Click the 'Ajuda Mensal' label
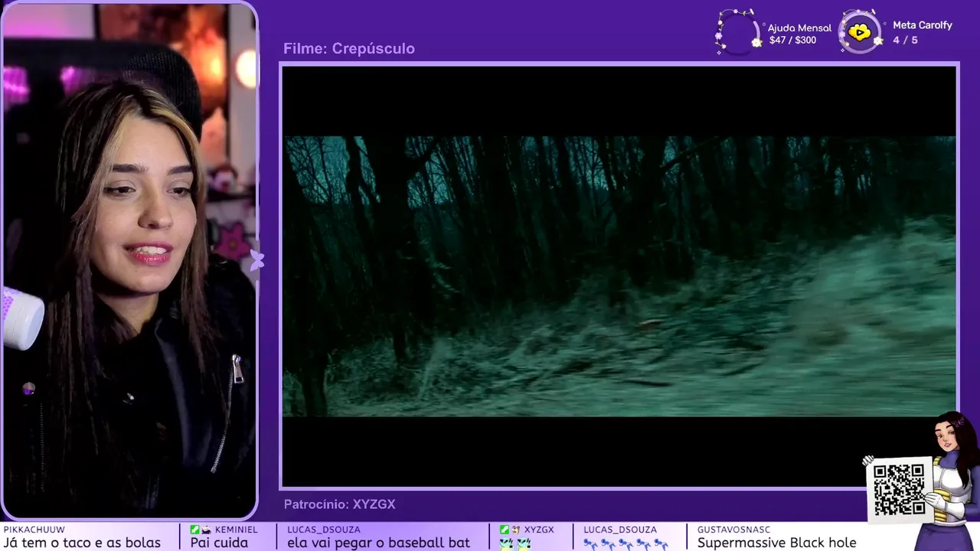Viewport: 980px width, 551px height. (799, 28)
